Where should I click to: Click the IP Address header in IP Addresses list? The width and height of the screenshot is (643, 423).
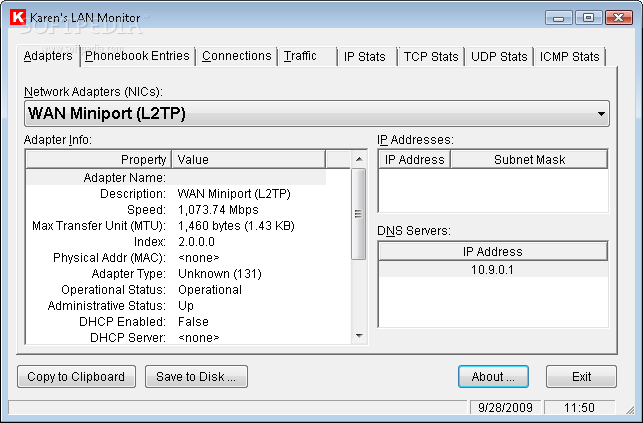pos(415,159)
